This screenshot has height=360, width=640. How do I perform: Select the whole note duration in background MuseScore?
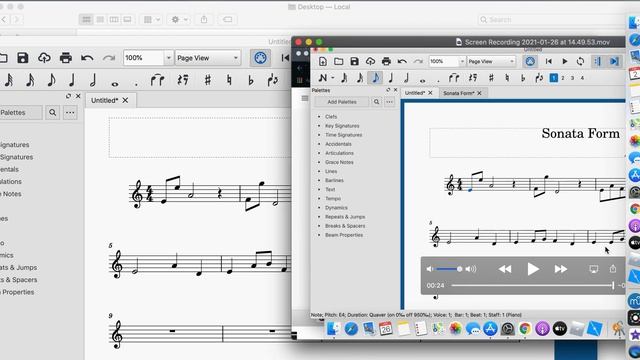pyautogui.click(x=115, y=84)
